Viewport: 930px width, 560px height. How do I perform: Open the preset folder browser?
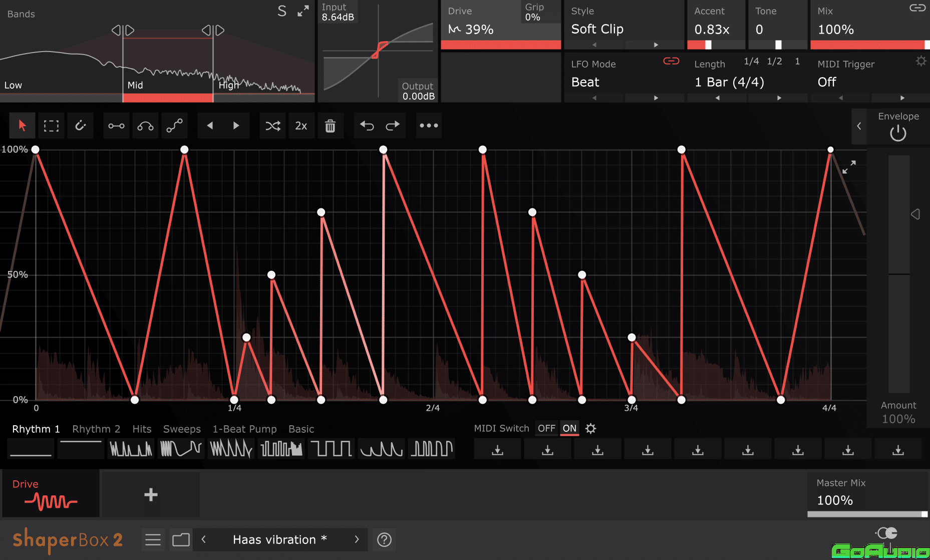pos(180,539)
